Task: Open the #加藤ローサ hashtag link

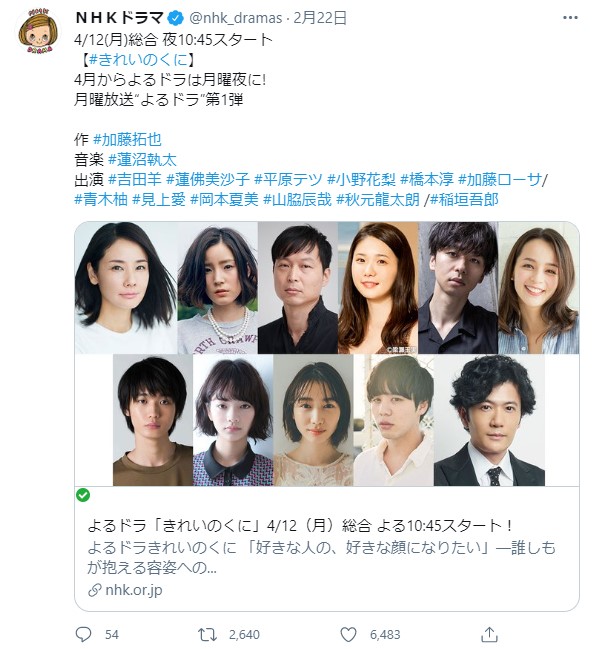Action: click(500, 180)
